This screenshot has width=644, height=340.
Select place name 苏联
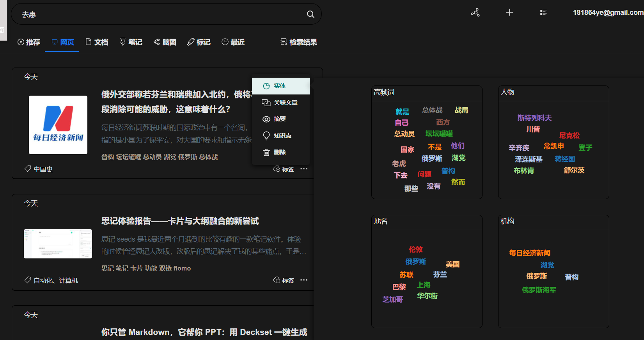point(406,275)
